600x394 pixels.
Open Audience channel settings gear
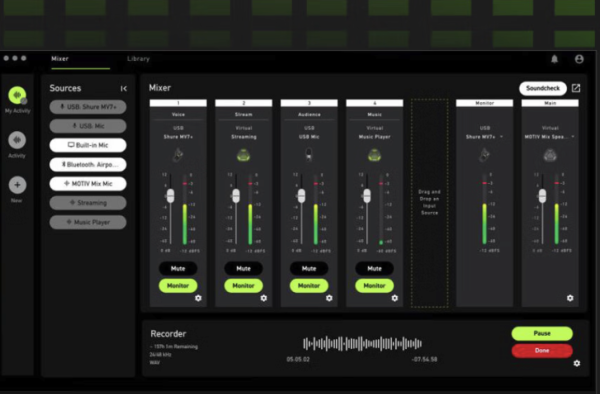329,298
